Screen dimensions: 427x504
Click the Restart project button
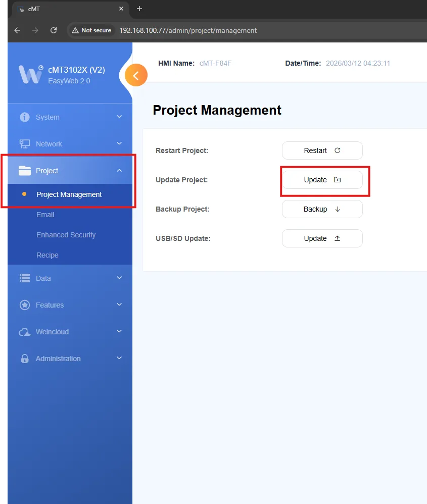[322, 150]
